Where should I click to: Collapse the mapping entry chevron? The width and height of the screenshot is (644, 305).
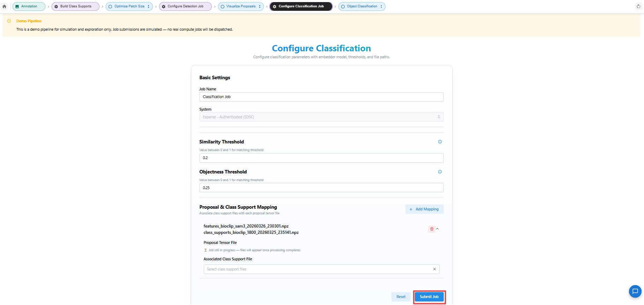[437, 229]
